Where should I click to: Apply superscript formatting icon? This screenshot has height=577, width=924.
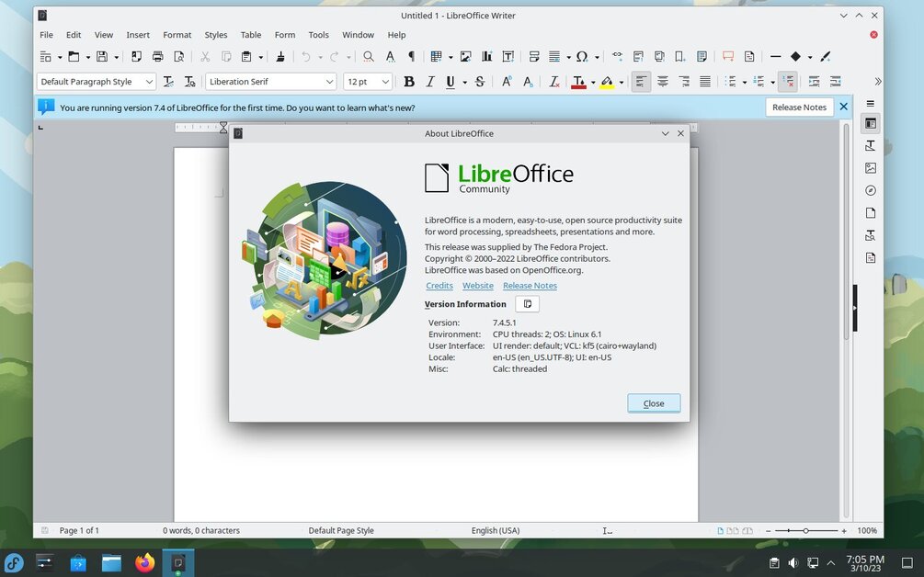(x=507, y=82)
